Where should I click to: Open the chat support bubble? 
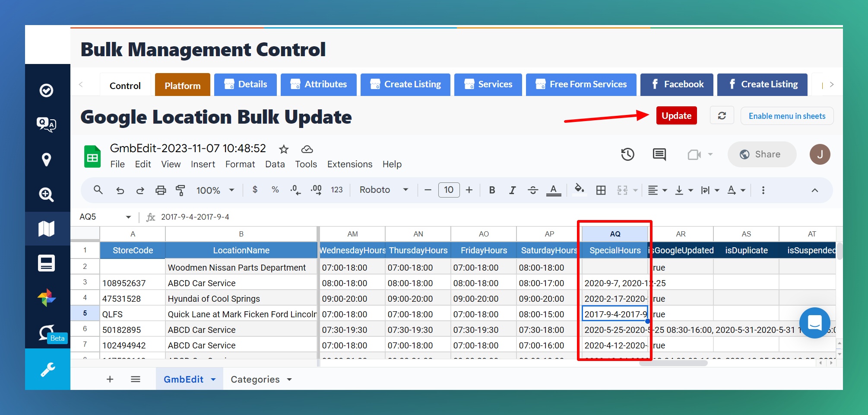814,322
